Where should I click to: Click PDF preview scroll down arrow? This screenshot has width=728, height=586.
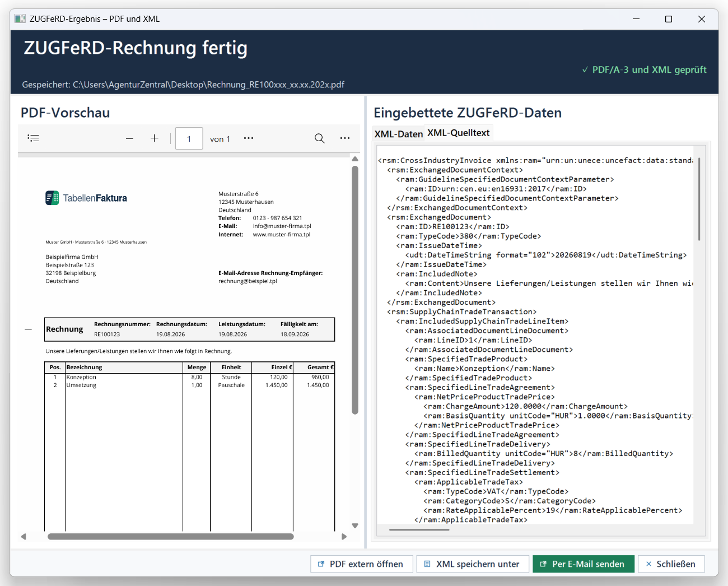(354, 525)
